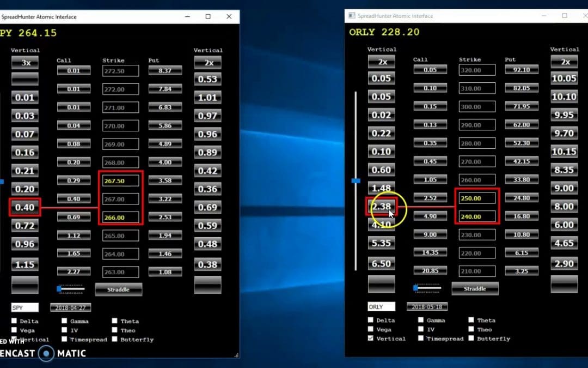Tick the IV checkbox in SPY window
Viewport: 588px width, 368px height.
click(64, 330)
